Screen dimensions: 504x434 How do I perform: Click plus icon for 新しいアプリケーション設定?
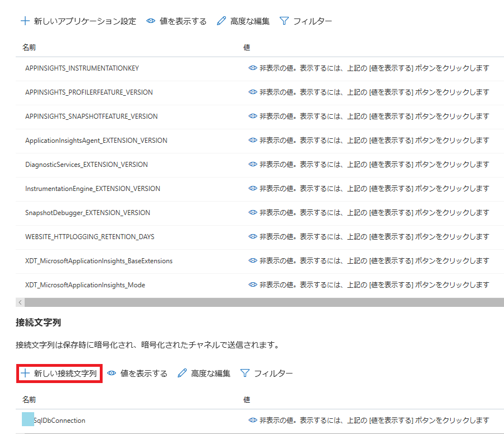tap(25, 21)
